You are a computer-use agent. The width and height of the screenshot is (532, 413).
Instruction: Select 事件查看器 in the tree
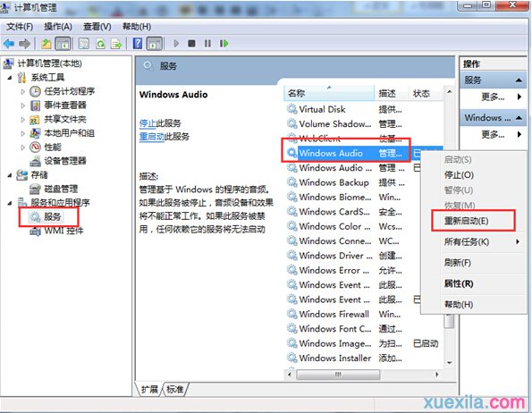65,105
